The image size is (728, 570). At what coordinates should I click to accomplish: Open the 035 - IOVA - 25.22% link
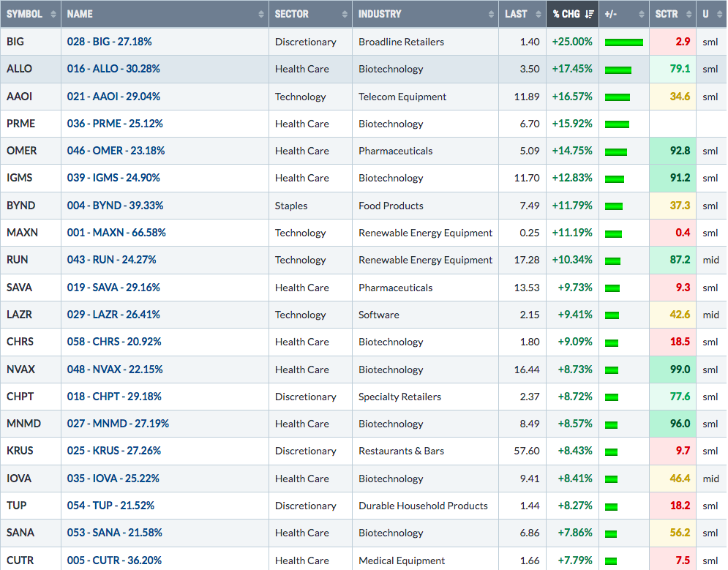pyautogui.click(x=113, y=478)
